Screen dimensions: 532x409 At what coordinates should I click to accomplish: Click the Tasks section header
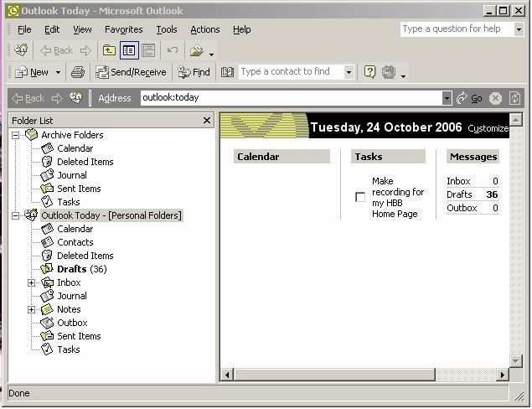(388, 157)
